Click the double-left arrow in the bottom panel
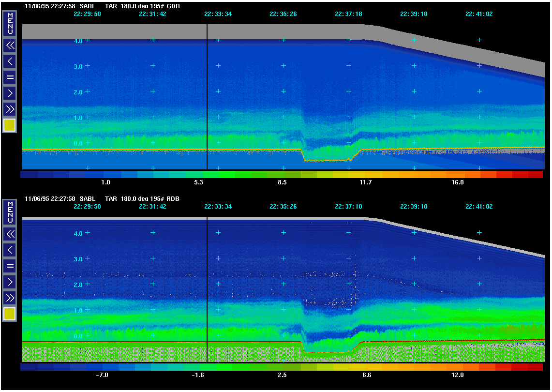The image size is (552, 392). [x=10, y=234]
